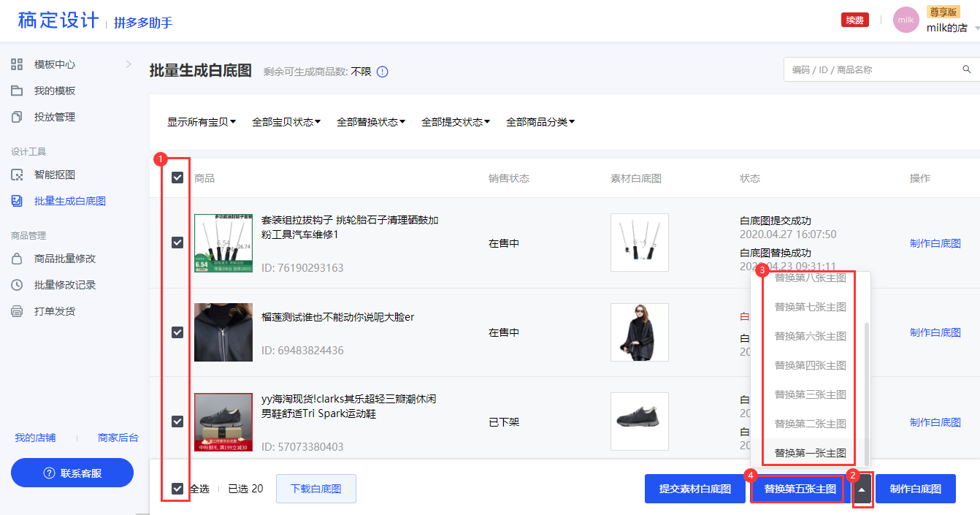Open 投放管理 from the sidebar
The height and width of the screenshot is (515, 980).
(55, 117)
